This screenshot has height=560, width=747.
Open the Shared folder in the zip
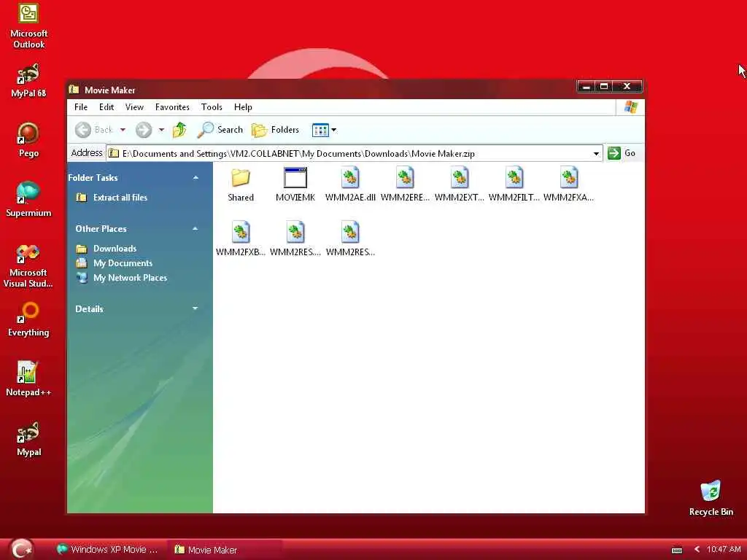(x=241, y=185)
